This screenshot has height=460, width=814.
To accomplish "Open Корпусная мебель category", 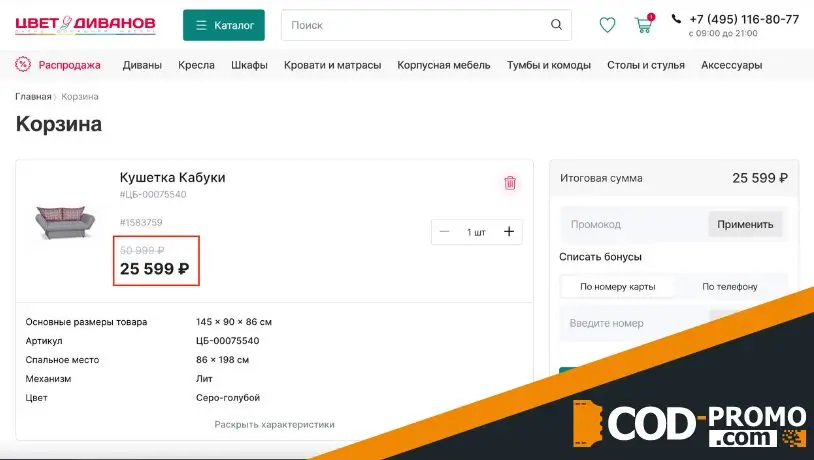I will [444, 65].
